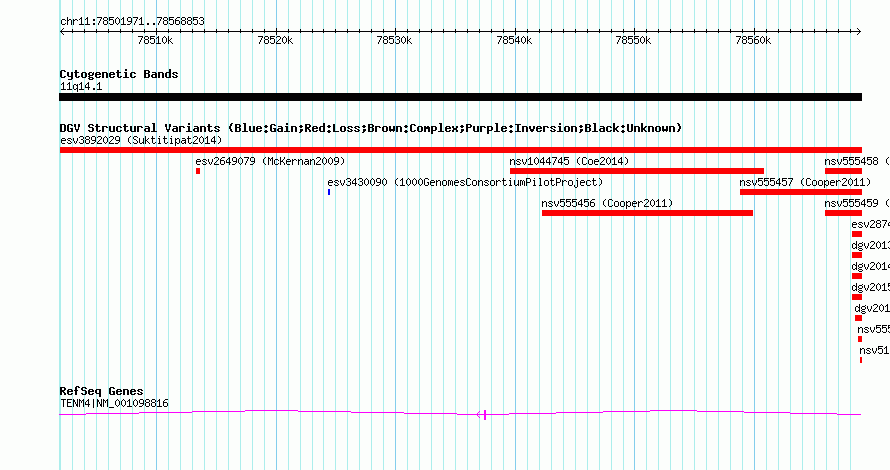Click the red bar under the dgv2014 label
This screenshot has width=890, height=470.
[x=857, y=276]
